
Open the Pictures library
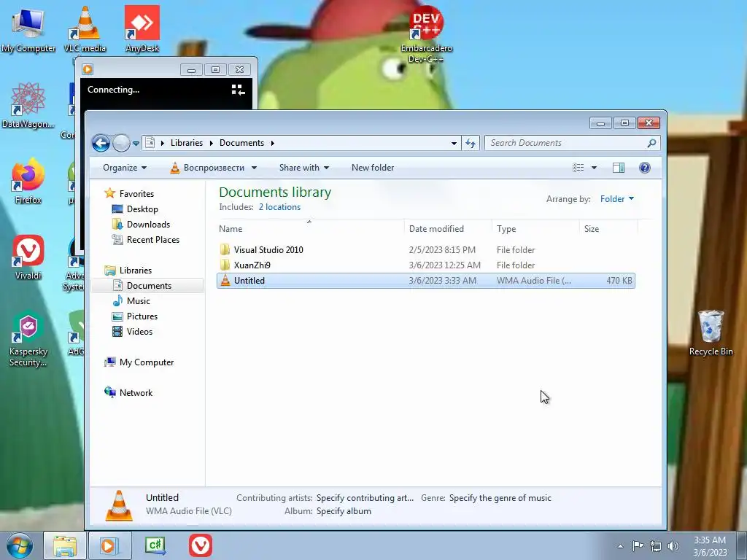[x=142, y=316]
